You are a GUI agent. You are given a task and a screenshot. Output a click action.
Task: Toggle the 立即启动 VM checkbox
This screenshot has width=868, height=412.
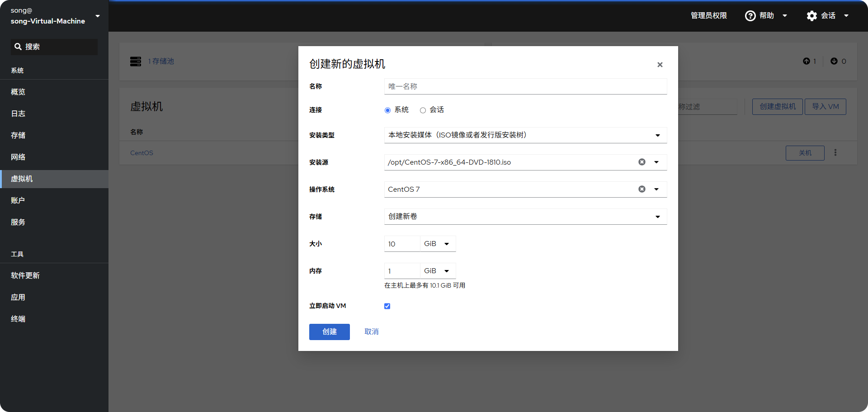pyautogui.click(x=387, y=306)
